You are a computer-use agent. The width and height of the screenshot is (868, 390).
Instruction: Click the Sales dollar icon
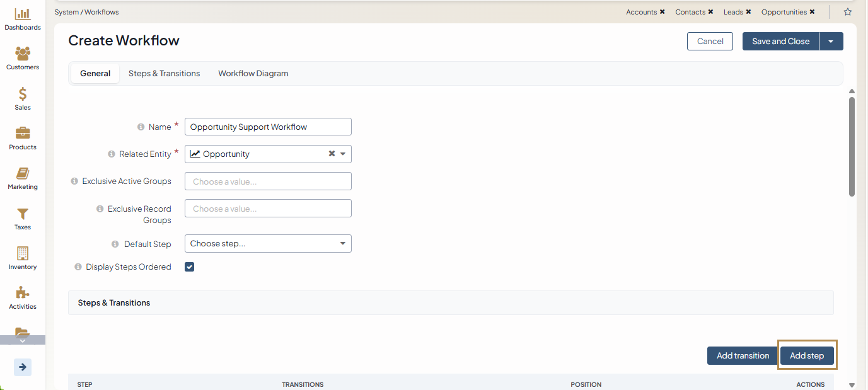pos(23,95)
